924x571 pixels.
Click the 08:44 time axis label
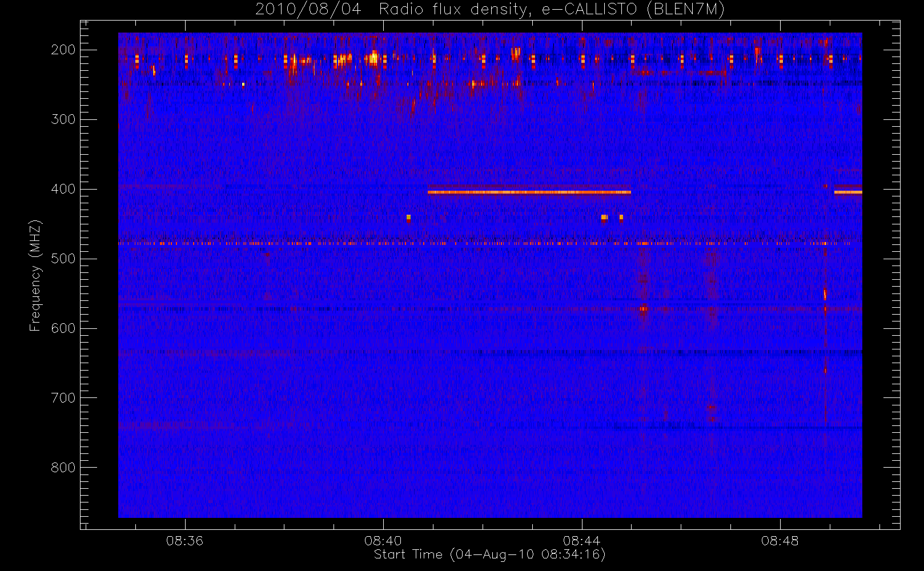pyautogui.click(x=581, y=541)
